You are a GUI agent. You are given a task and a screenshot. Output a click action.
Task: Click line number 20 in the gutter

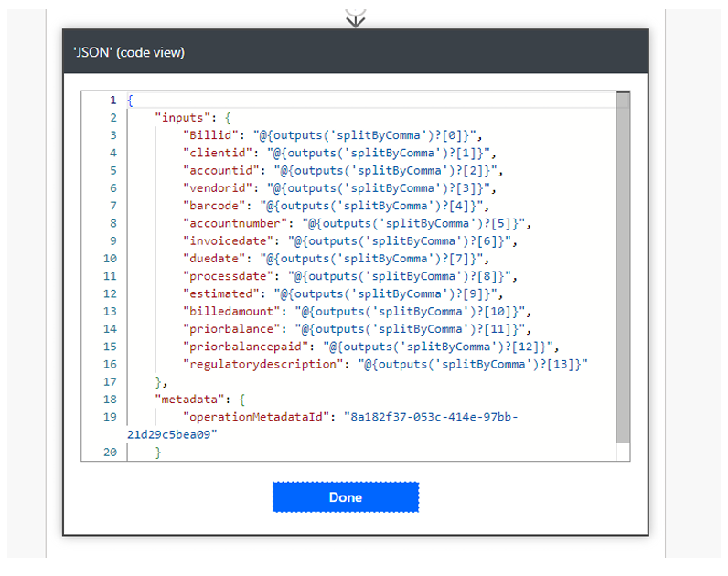pyautogui.click(x=110, y=452)
